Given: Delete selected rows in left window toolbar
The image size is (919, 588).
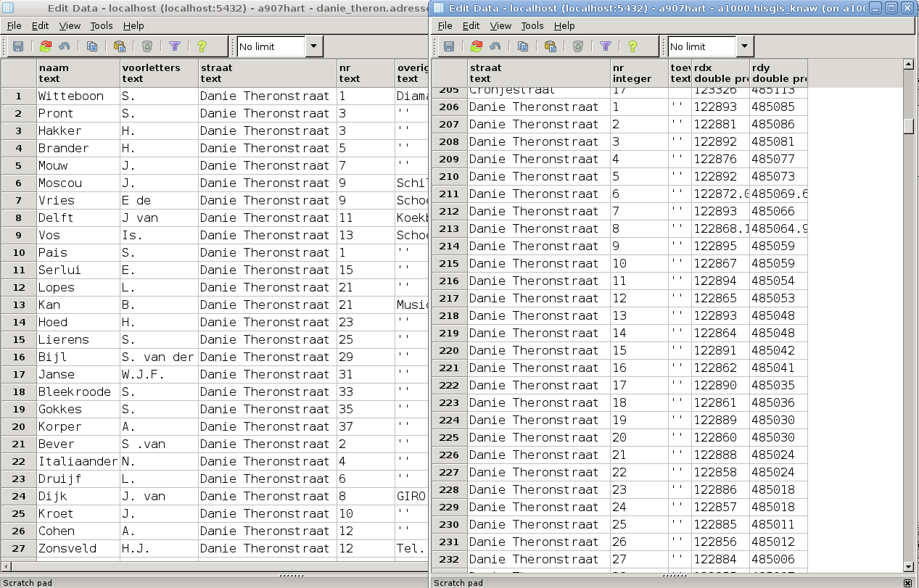Looking at the screenshot, I should pos(147,46).
